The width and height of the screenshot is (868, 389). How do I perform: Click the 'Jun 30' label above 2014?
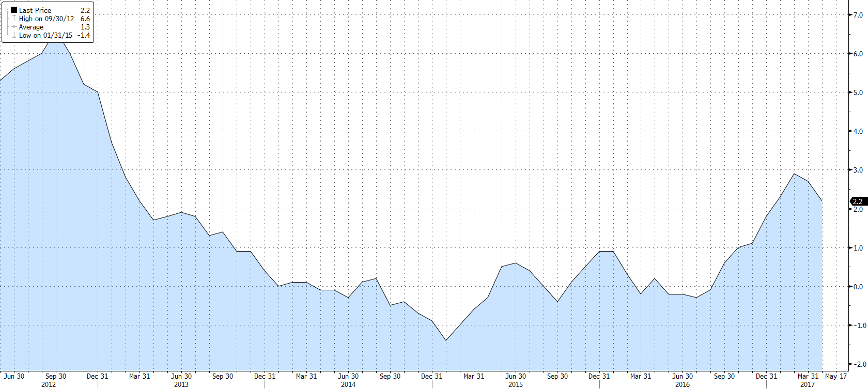pyautogui.click(x=348, y=376)
